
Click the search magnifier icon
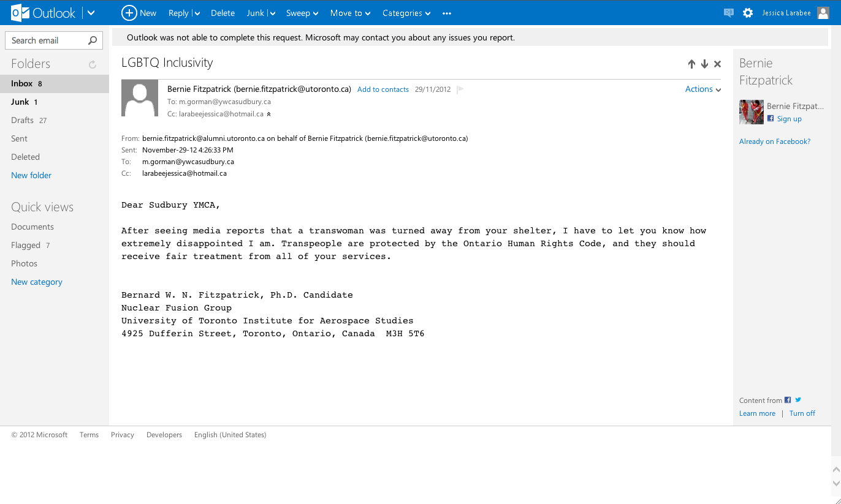[93, 40]
